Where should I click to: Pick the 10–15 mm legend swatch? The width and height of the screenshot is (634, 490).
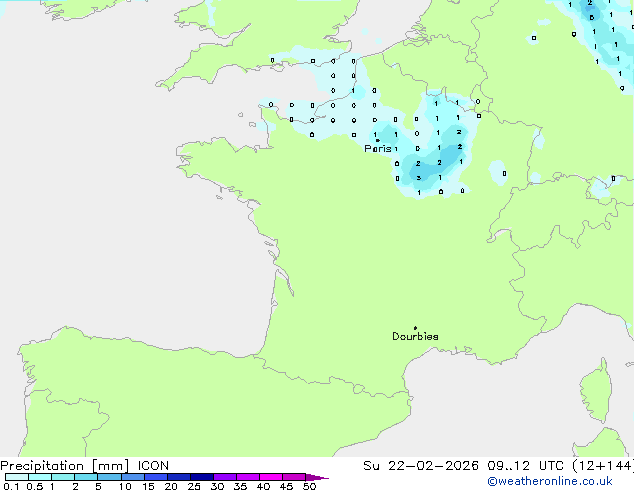click(x=133, y=477)
